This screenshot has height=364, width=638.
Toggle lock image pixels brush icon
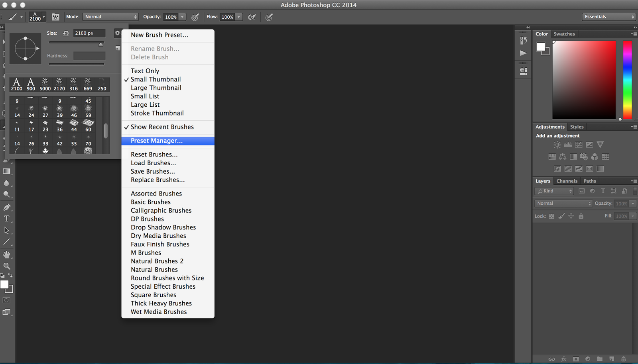(561, 216)
